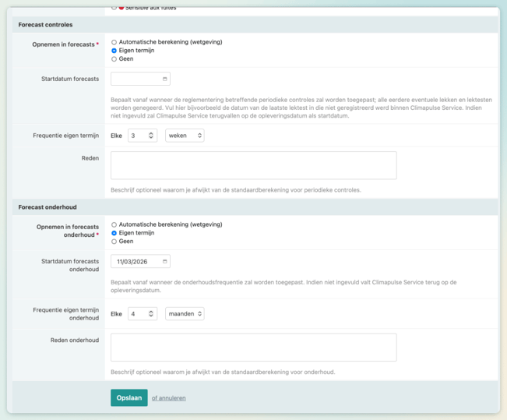This screenshot has height=420, width=507.
Task: Choose Geen under Forecast controles
Action: tap(114, 59)
